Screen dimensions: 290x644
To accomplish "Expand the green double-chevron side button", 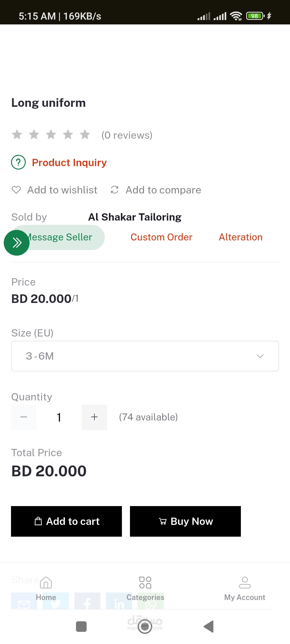I will 17,243.
